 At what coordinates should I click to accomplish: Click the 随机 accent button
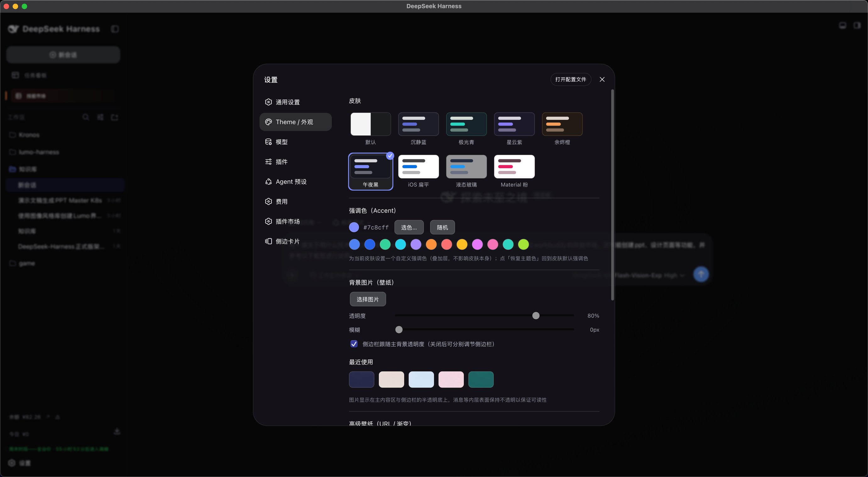(x=442, y=228)
